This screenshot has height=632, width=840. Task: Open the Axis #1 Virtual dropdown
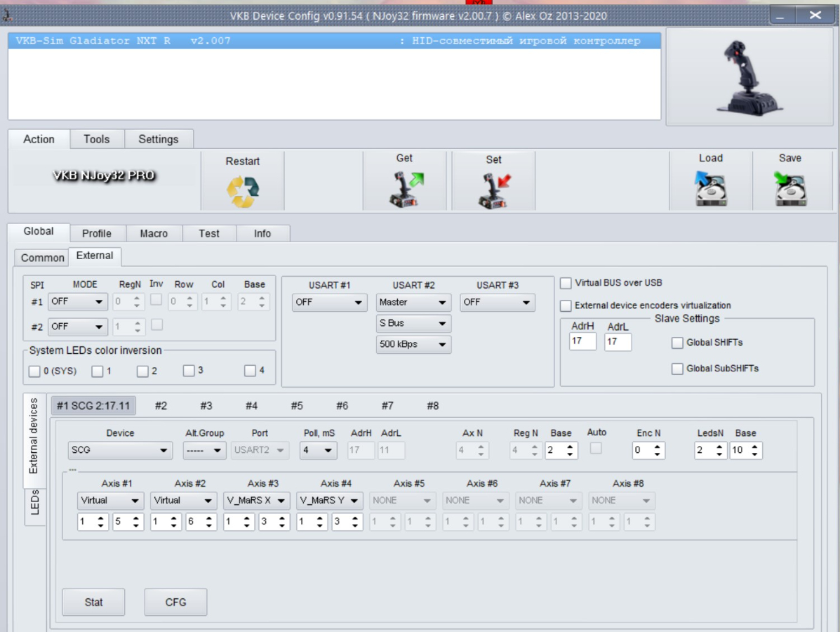(x=109, y=501)
